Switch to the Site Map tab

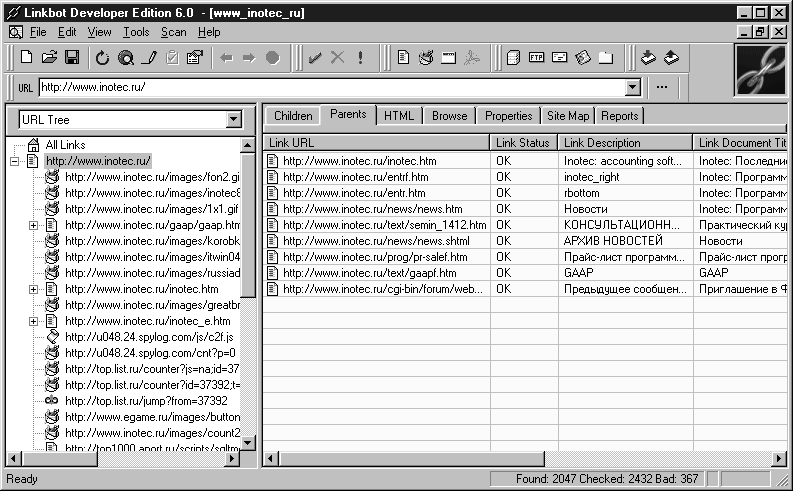click(568, 116)
